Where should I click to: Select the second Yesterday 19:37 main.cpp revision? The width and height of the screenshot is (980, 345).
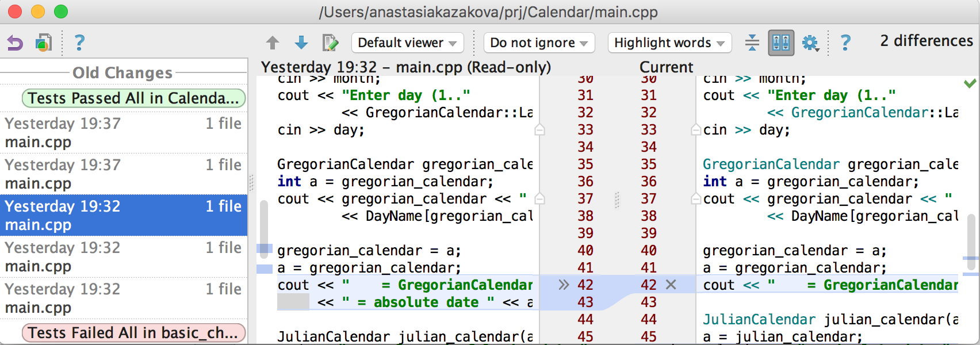124,174
